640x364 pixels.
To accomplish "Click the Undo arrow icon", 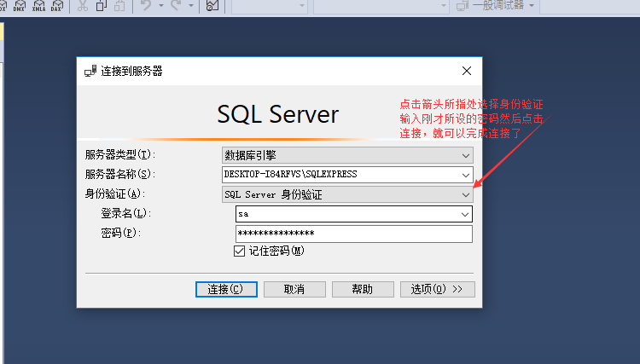I will 146,5.
